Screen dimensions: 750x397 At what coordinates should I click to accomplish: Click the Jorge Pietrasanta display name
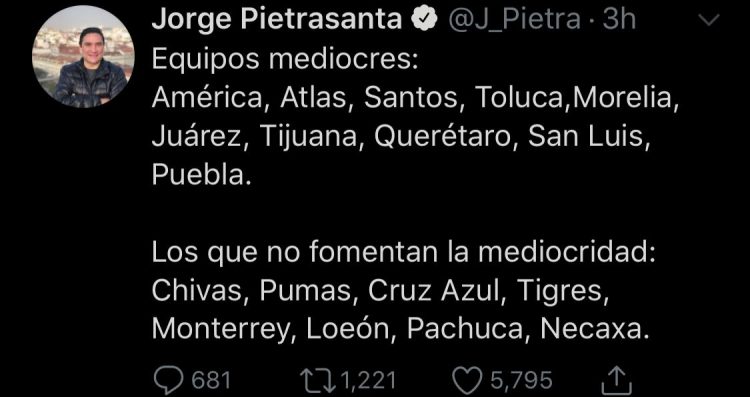tap(276, 20)
